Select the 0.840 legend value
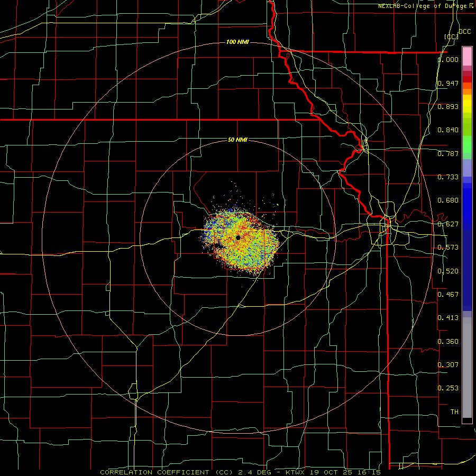The height and width of the screenshot is (476, 476). tap(448, 130)
